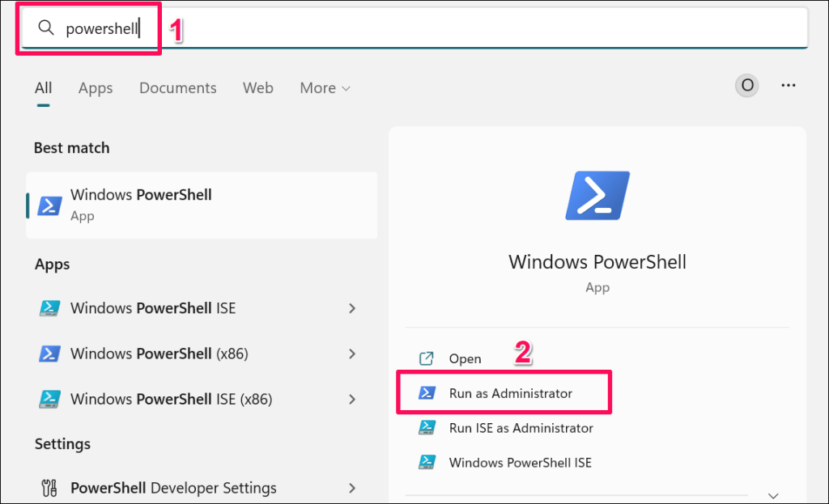This screenshot has height=504, width=829.
Task: Click PowerShell Developer Settings tools icon
Action: click(x=49, y=488)
